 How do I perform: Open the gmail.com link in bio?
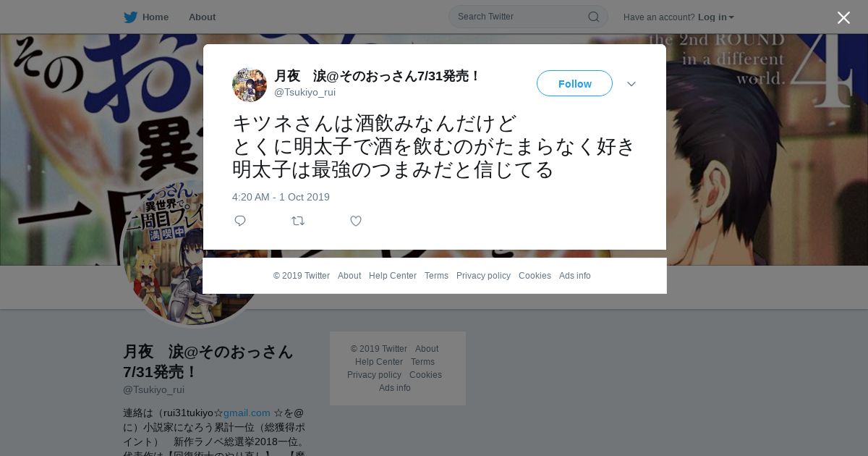coord(247,413)
